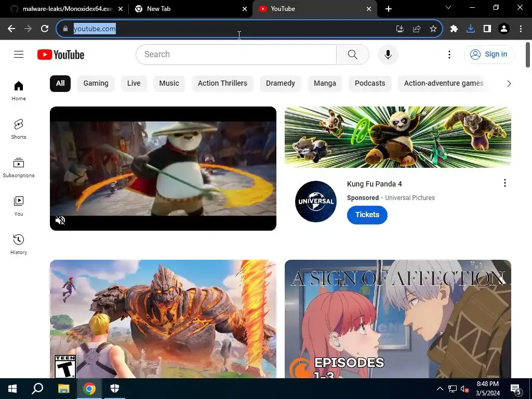This screenshot has width=532, height=399.
Task: Select the Podcasts filter chip
Action: point(370,84)
